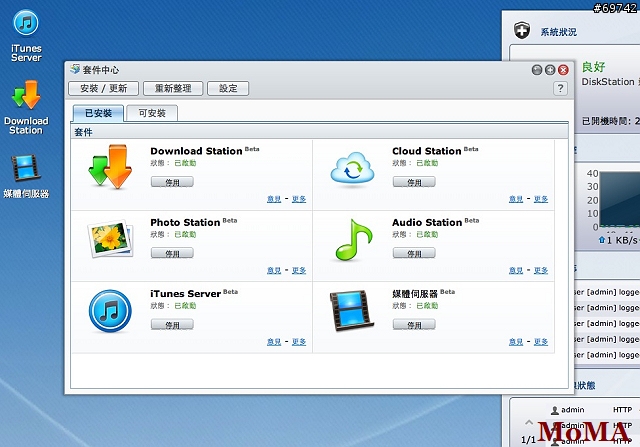Open the 更多 link for Cloud Station
640x447 pixels.
[x=541, y=199]
